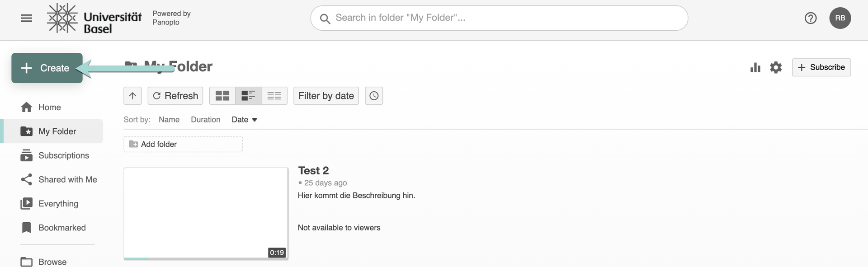This screenshot has height=267, width=868.
Task: Click the RB user avatar
Action: pos(840,18)
